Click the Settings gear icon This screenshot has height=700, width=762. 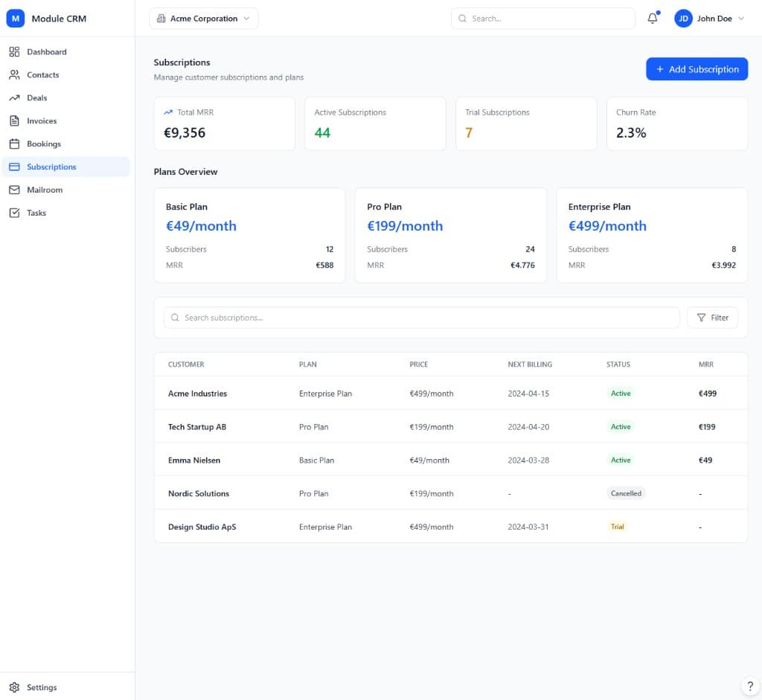pyautogui.click(x=15, y=687)
